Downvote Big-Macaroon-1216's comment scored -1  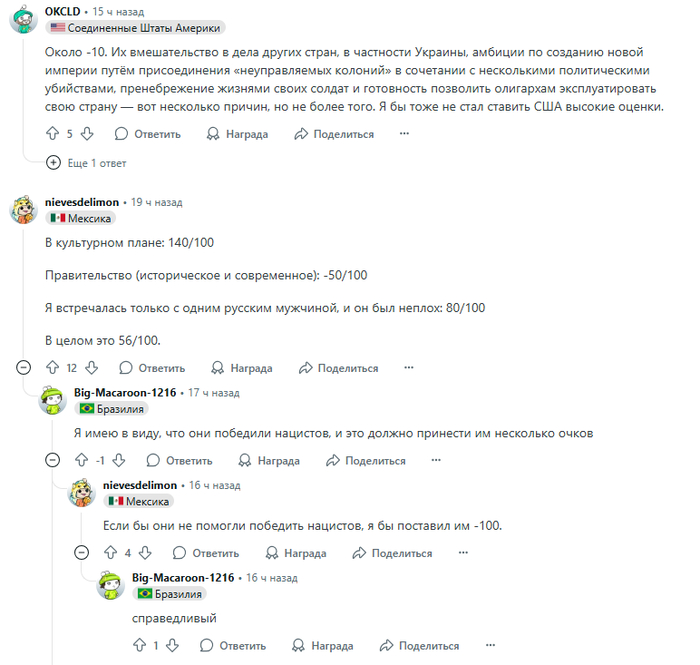pos(119,460)
